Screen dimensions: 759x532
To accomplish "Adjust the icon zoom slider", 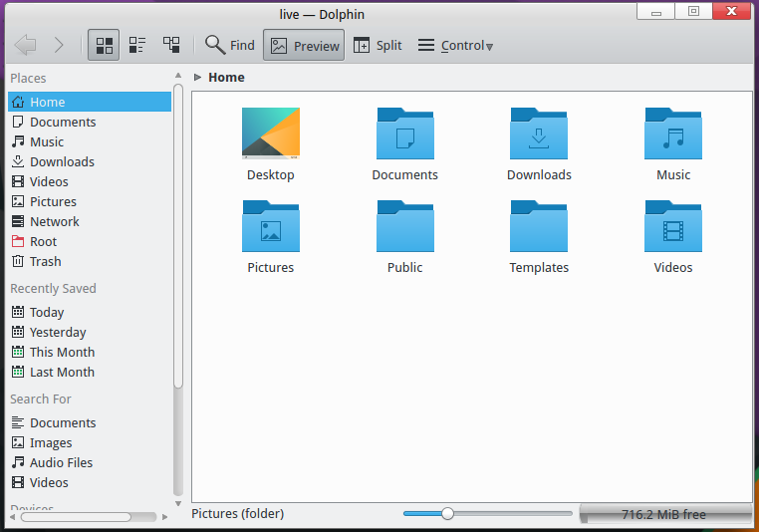I will [447, 513].
